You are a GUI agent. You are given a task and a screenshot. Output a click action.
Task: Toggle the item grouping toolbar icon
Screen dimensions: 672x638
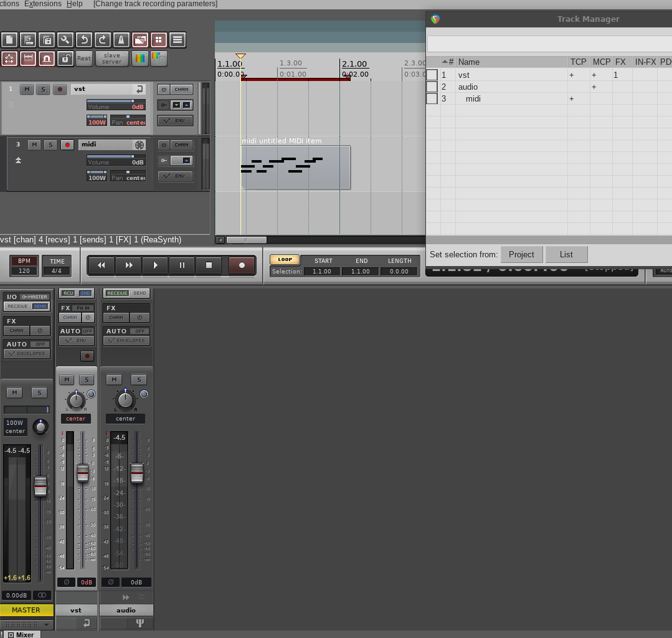(158, 40)
